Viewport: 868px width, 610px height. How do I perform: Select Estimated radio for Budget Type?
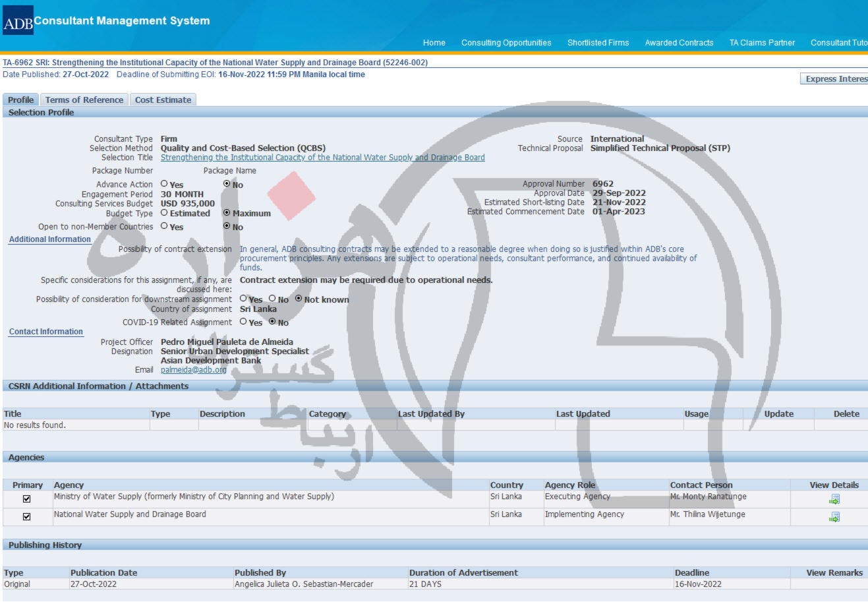point(164,213)
